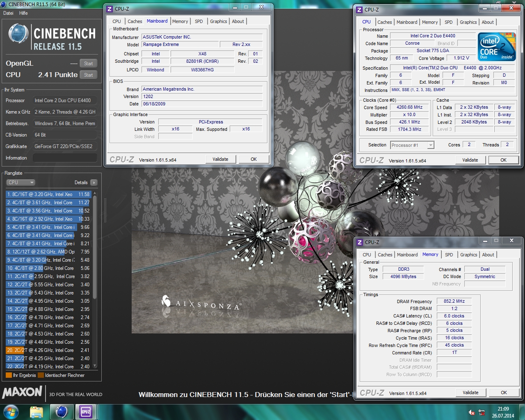Open Graphics tab in CPU-Z Memory window
This screenshot has width=525, height=420.
pos(469,255)
